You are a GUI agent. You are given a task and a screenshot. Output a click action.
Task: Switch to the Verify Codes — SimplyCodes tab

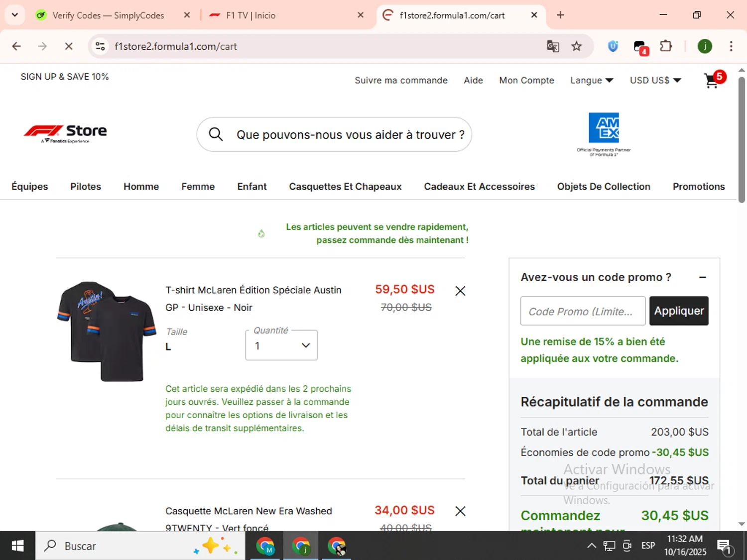108,15
